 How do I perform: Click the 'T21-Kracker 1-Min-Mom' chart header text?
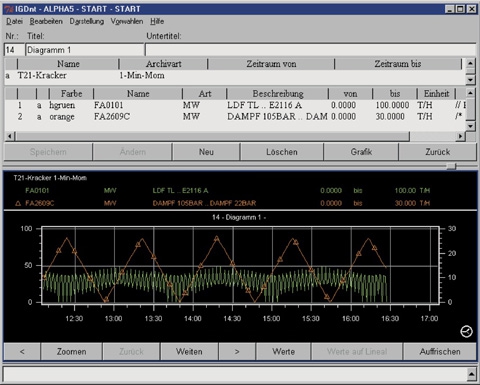click(50, 178)
